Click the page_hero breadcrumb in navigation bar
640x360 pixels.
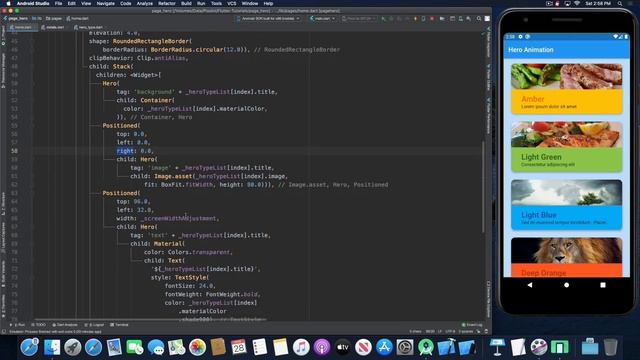pyautogui.click(x=16, y=19)
